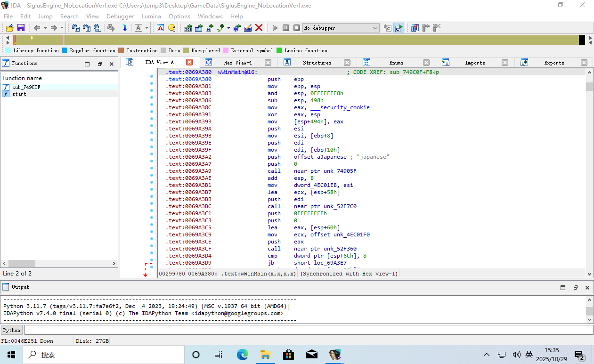594x364 pixels.
Task: Open the text style 'A' dropdown arrow
Action: [146, 28]
